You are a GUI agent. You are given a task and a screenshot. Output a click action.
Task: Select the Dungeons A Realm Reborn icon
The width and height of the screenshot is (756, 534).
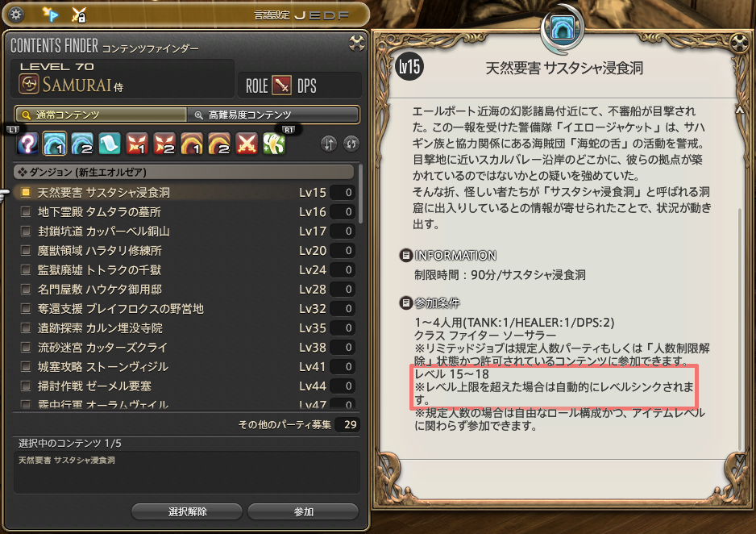[55, 144]
